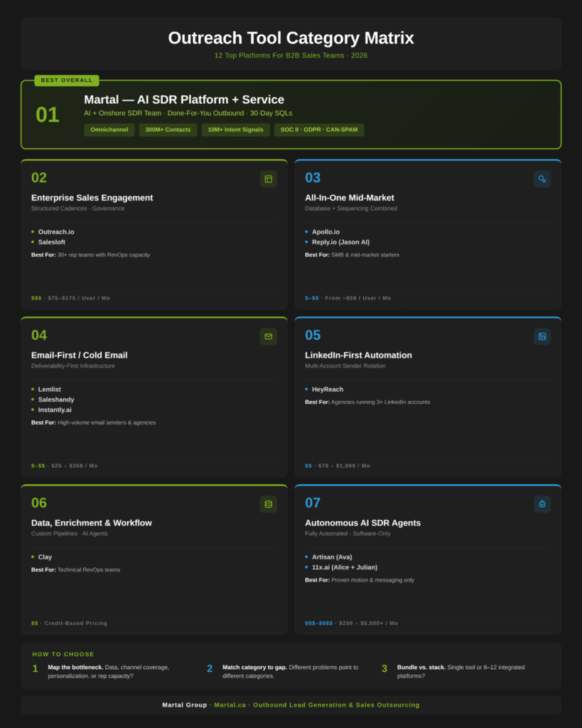The height and width of the screenshot is (728, 582).
Task: Click Proven motion & messaging only text
Action: click(372, 580)
